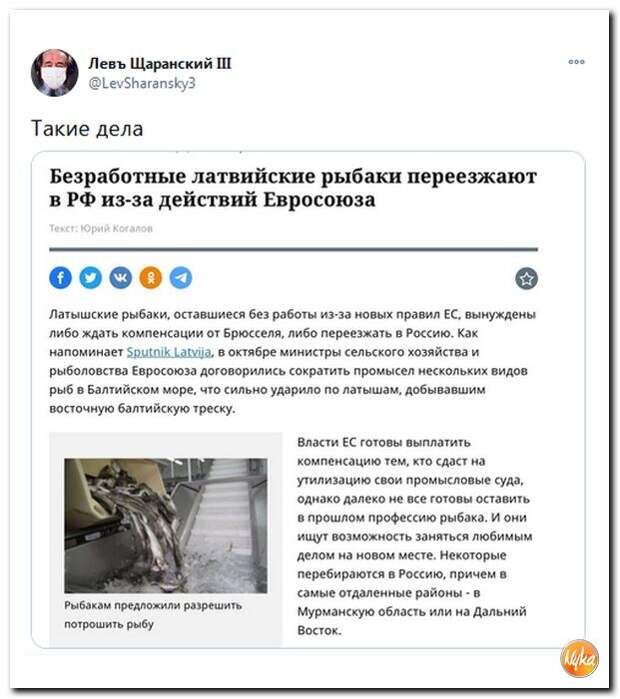Open Левъ Щаранский profile avatar
This screenshot has height=699, width=620.
[x=54, y=73]
